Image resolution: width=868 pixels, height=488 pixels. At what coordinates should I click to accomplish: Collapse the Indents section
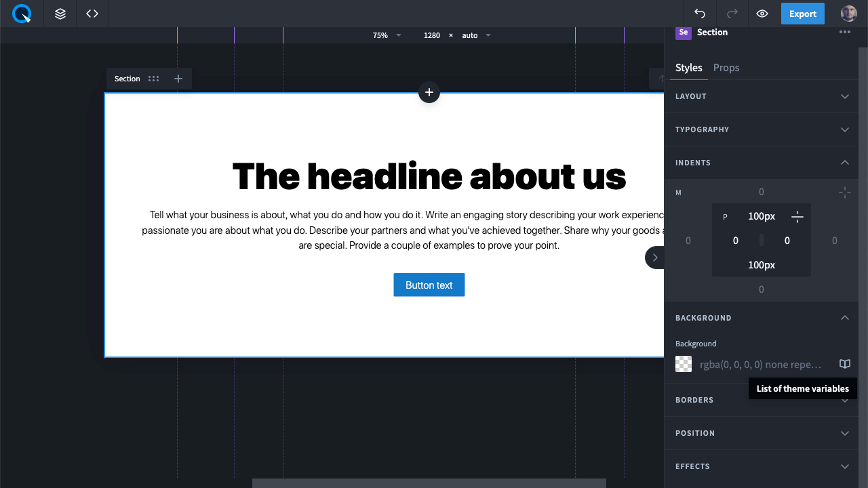point(844,163)
